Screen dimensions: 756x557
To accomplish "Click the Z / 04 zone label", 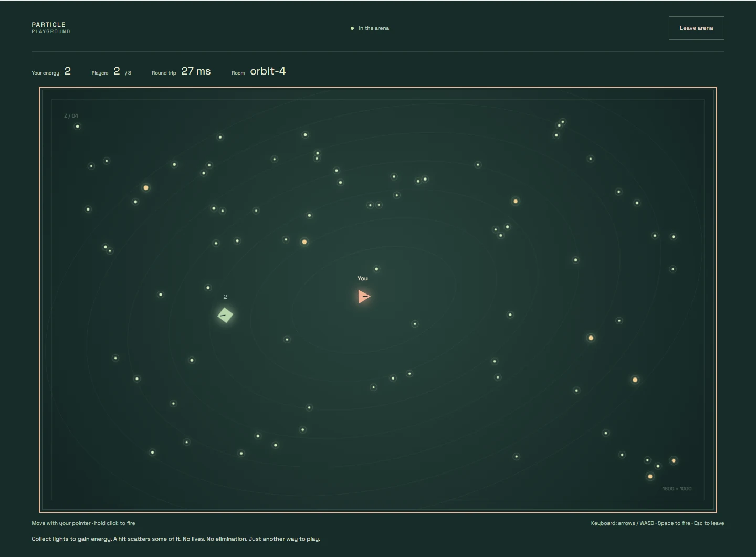I will [x=71, y=115].
